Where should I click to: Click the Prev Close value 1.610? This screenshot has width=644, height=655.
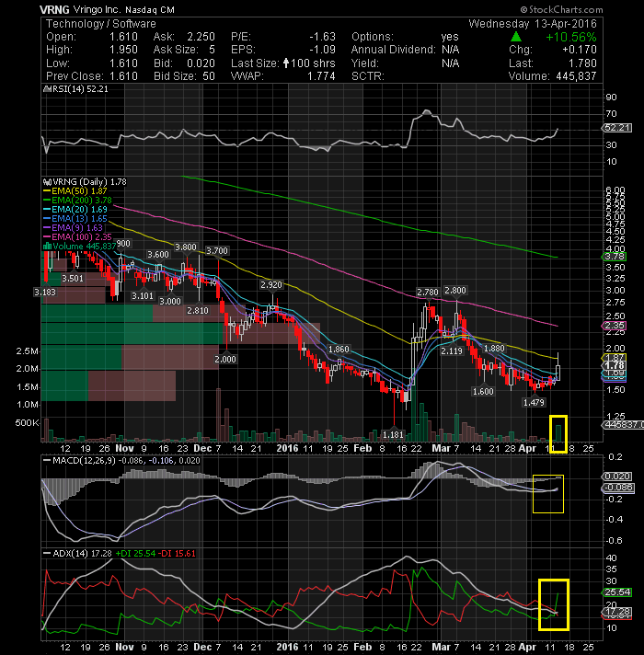pyautogui.click(x=123, y=76)
